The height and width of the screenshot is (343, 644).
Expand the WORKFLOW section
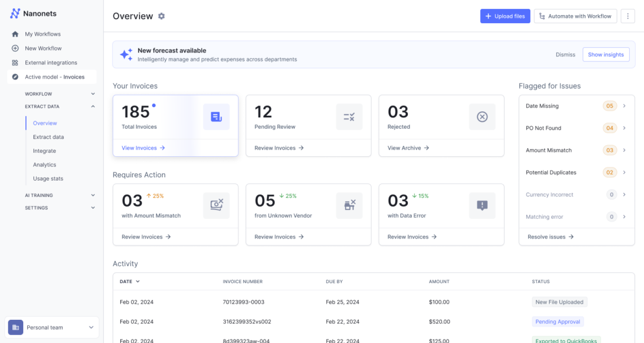pyautogui.click(x=93, y=93)
